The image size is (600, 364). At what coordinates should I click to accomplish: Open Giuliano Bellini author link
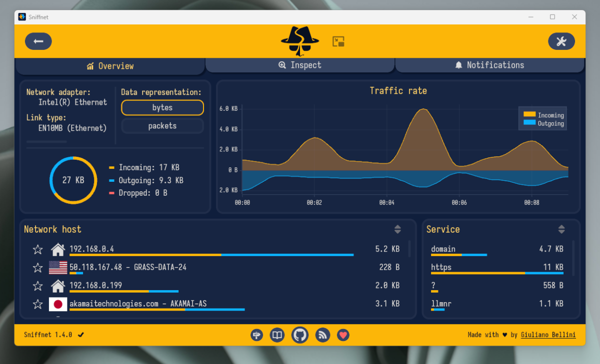coord(548,335)
